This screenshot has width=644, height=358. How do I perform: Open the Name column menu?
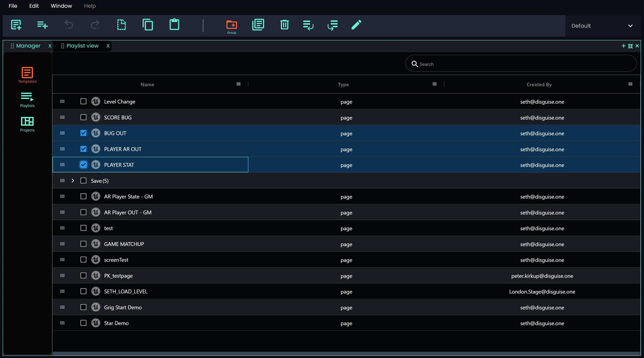[x=238, y=84]
